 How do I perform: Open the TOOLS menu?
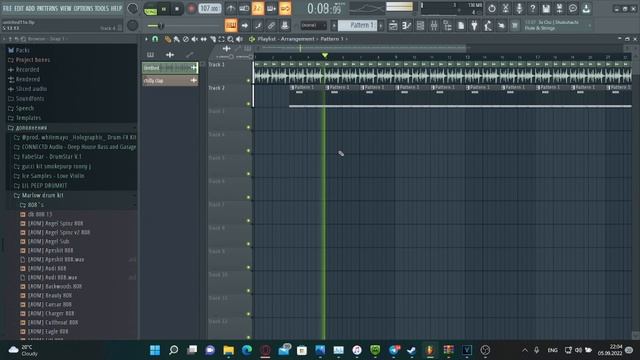point(102,8)
